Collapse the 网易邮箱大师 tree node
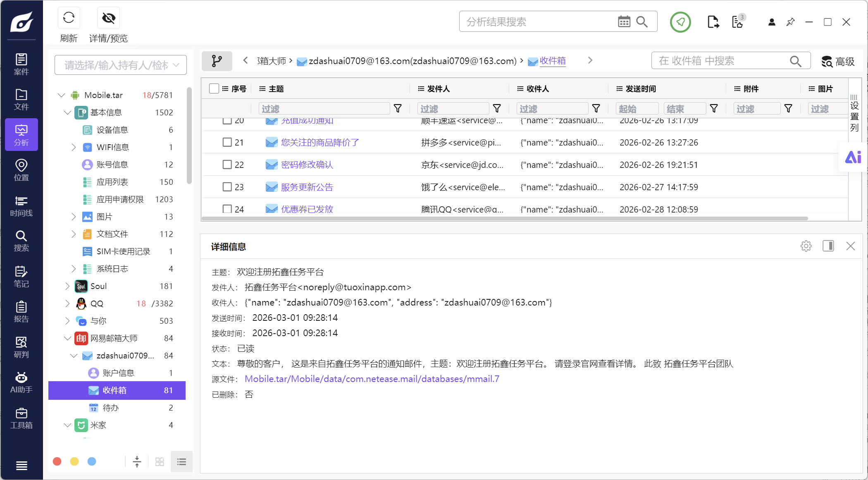The height and width of the screenshot is (480, 868). (67, 338)
